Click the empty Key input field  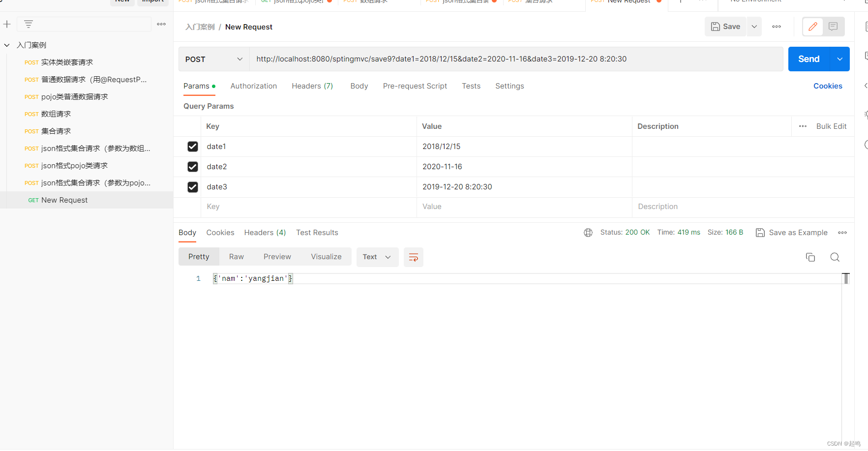tap(309, 207)
